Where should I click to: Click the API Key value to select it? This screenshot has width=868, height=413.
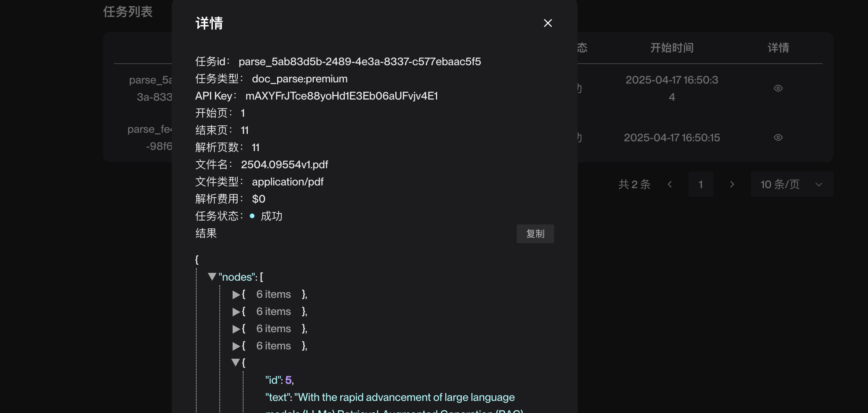click(x=342, y=96)
